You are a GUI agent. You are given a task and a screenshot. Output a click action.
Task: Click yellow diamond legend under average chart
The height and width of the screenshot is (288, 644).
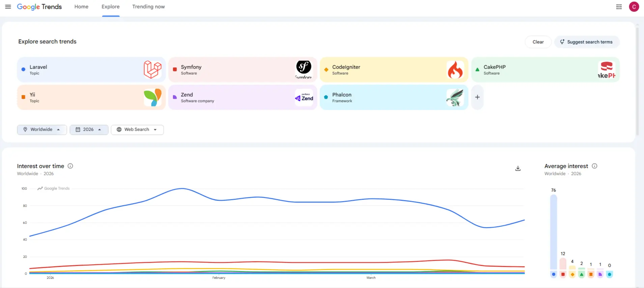pos(572,274)
